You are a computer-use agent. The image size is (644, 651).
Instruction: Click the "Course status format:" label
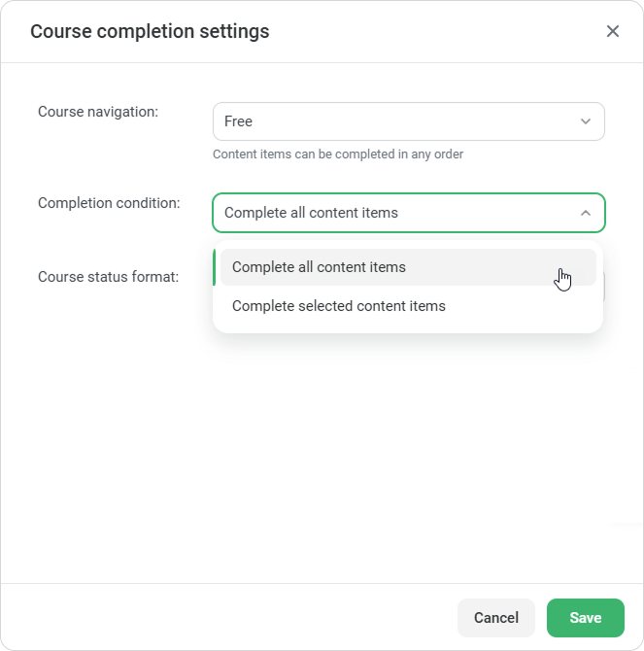108,277
